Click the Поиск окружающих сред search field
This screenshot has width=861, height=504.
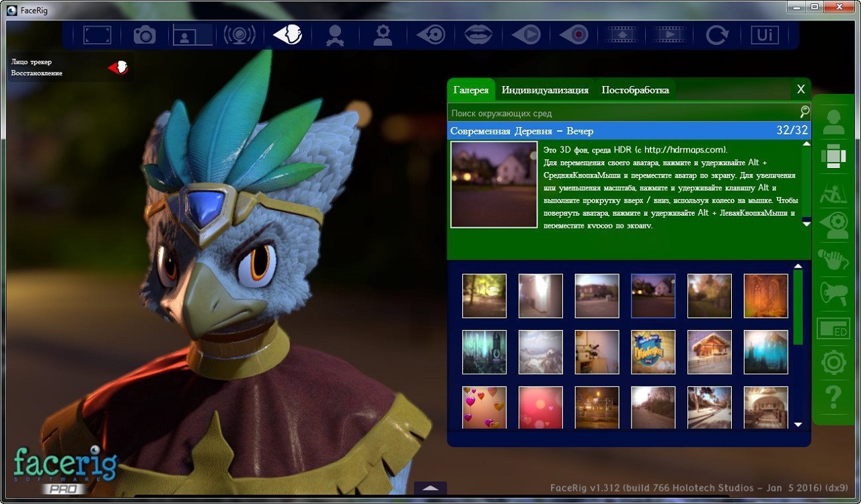point(622,113)
